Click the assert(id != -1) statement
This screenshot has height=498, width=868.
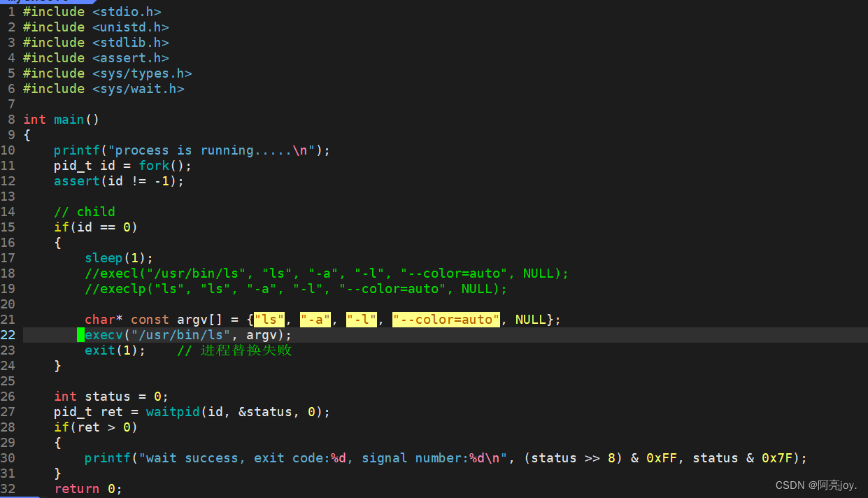pos(119,181)
